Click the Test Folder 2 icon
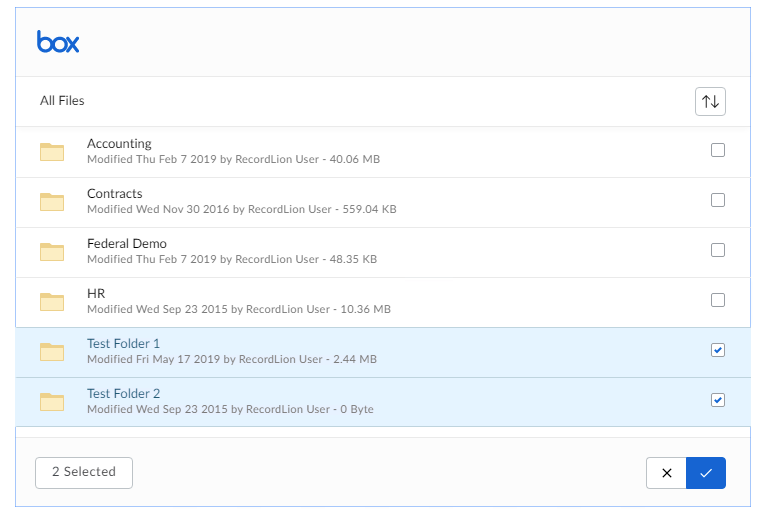Image resolution: width=761 pixels, height=513 pixels. (x=52, y=402)
